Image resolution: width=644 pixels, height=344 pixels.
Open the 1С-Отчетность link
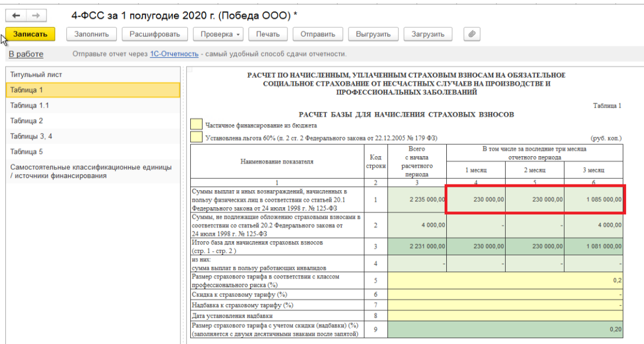tap(174, 54)
